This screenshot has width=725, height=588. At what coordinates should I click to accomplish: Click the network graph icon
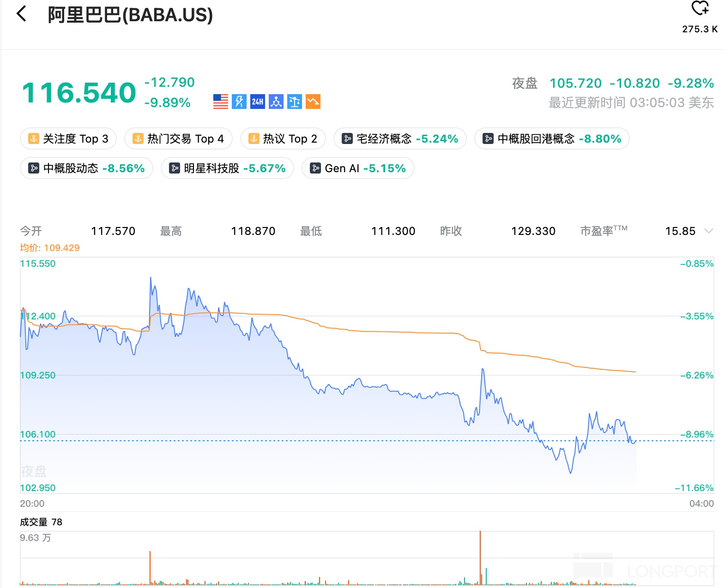coord(276,102)
